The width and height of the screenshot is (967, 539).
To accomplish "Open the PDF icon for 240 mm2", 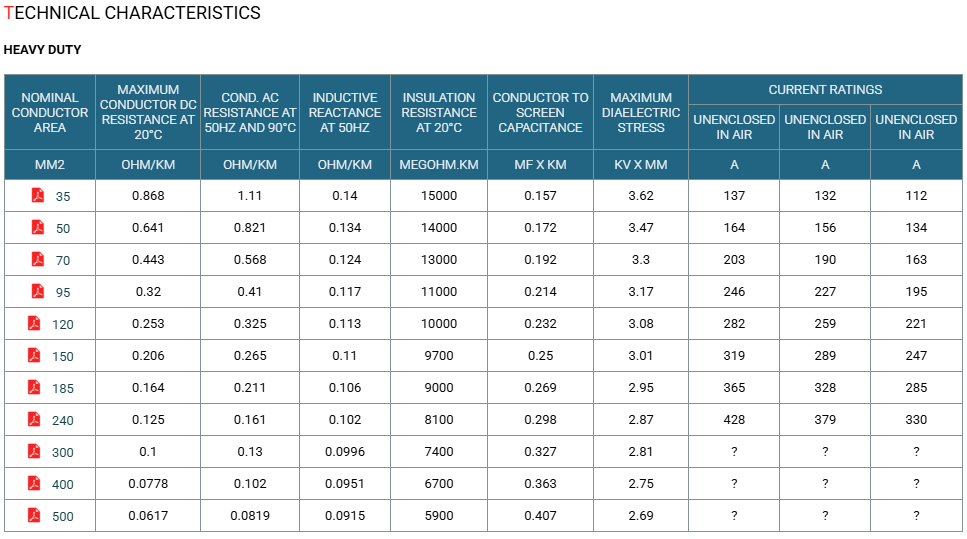I will point(34,420).
